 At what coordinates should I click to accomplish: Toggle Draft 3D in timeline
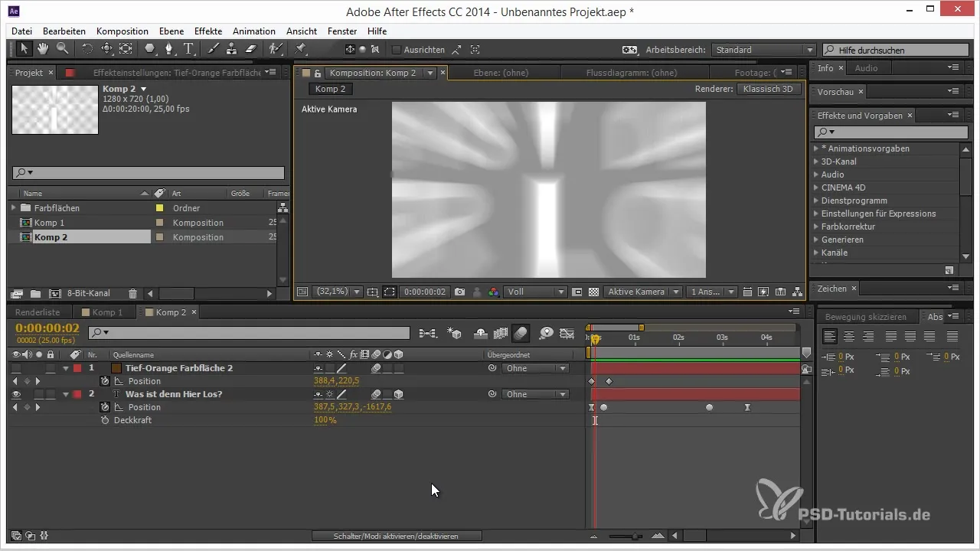[454, 333]
